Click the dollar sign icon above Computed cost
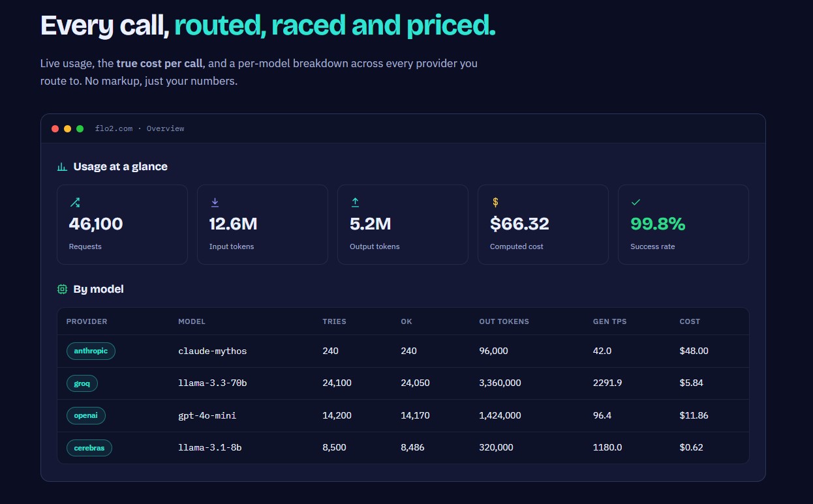Screen dimensions: 813x504 coord(495,203)
